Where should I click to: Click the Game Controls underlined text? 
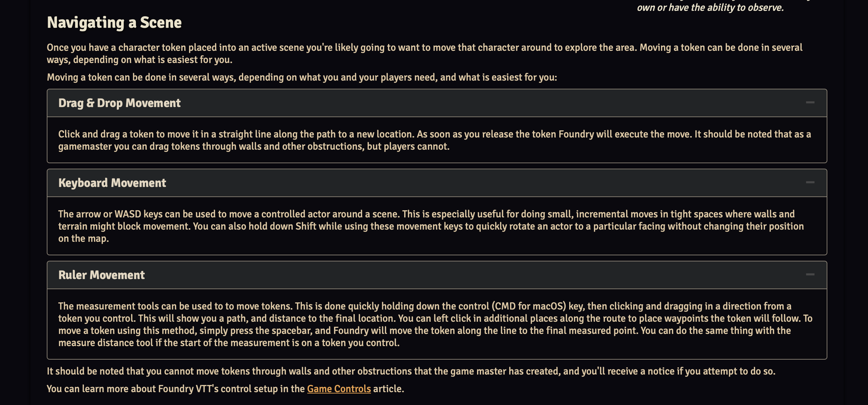tap(338, 389)
